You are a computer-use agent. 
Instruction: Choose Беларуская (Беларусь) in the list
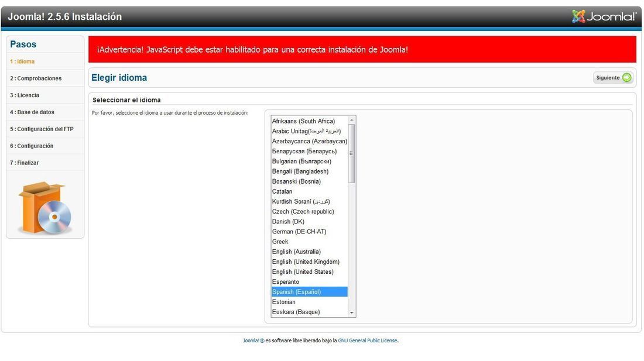[x=310, y=152]
